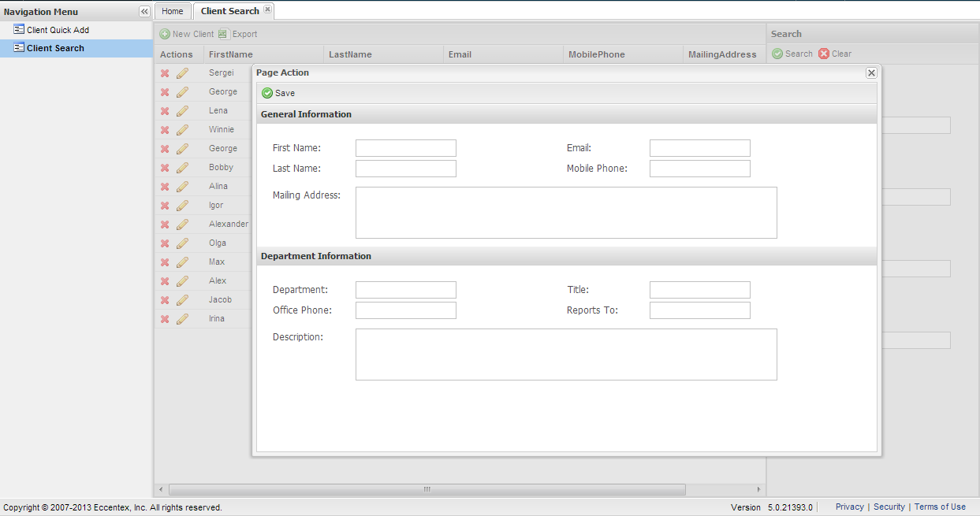Viewport: 980px width, 516px height.
Task: Open Client Quick Add in navigation
Action: tap(58, 30)
